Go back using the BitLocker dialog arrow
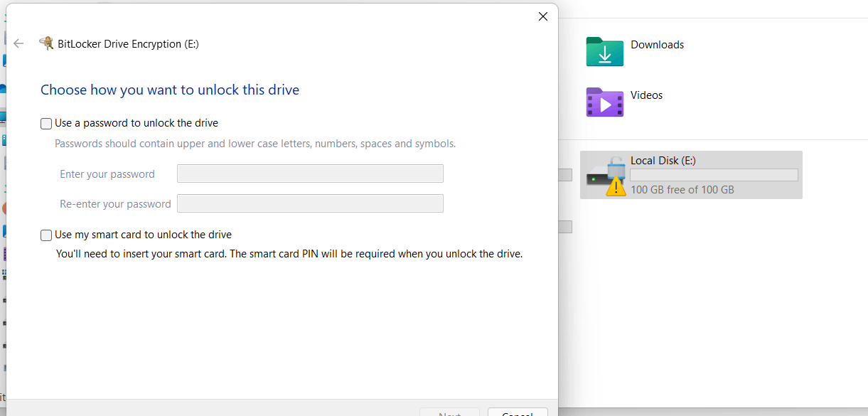Image resolution: width=868 pixels, height=416 pixels. click(18, 43)
